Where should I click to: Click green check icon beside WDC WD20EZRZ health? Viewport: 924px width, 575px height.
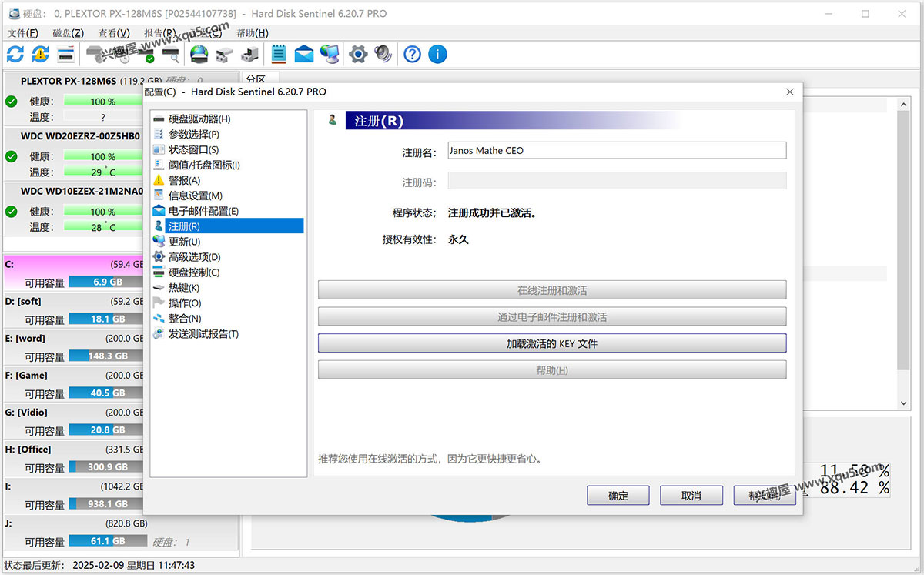coord(12,156)
